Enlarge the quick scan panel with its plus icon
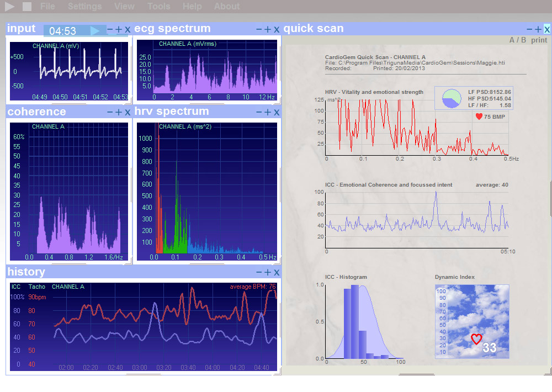The width and height of the screenshot is (552, 392). pyautogui.click(x=538, y=30)
